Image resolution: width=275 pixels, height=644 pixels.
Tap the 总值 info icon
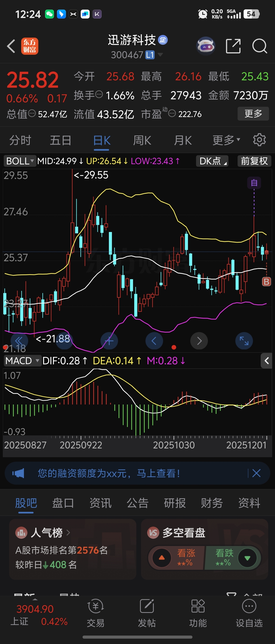32,113
